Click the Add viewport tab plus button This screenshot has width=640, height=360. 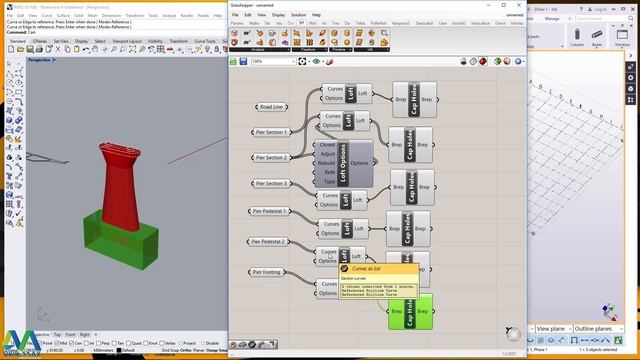(x=96, y=335)
